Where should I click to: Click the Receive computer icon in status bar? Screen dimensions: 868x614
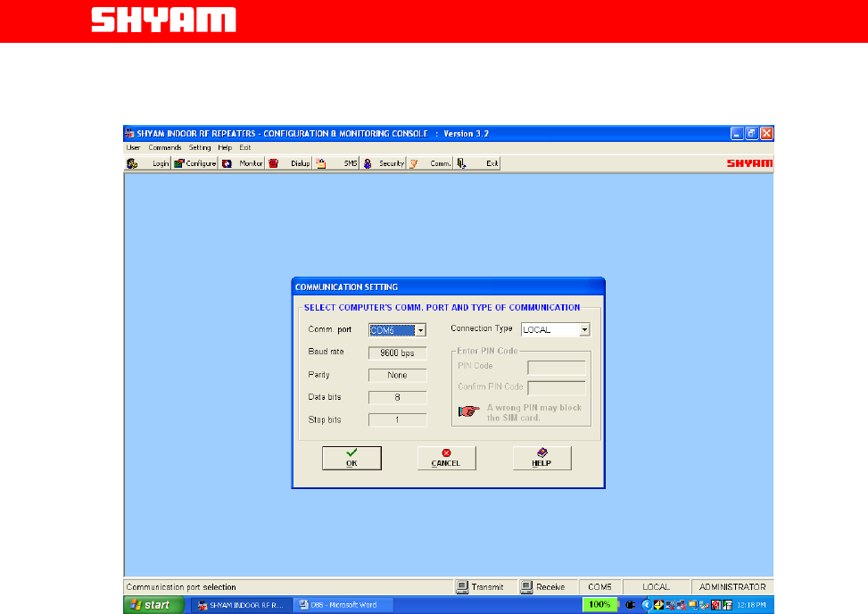(526, 587)
